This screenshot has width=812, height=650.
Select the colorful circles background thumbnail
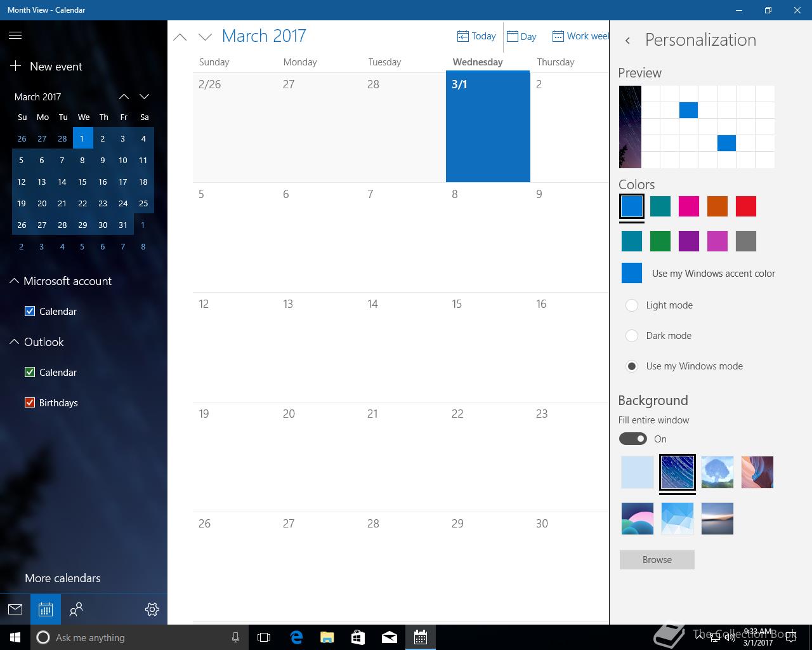point(638,519)
